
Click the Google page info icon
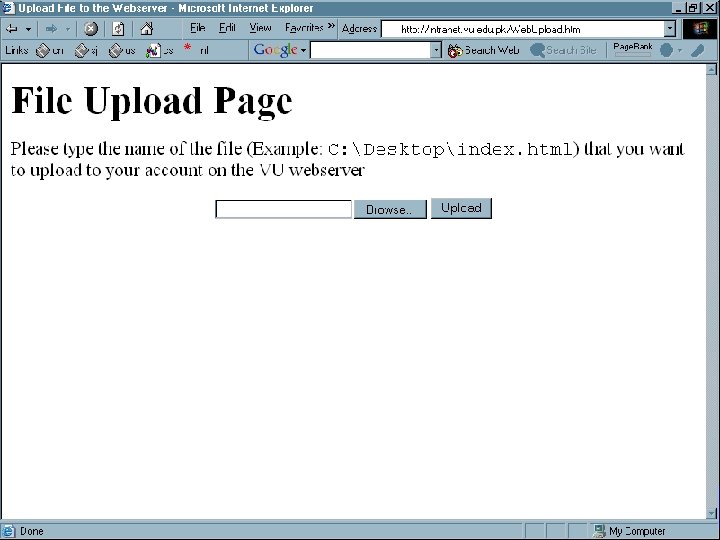666,50
